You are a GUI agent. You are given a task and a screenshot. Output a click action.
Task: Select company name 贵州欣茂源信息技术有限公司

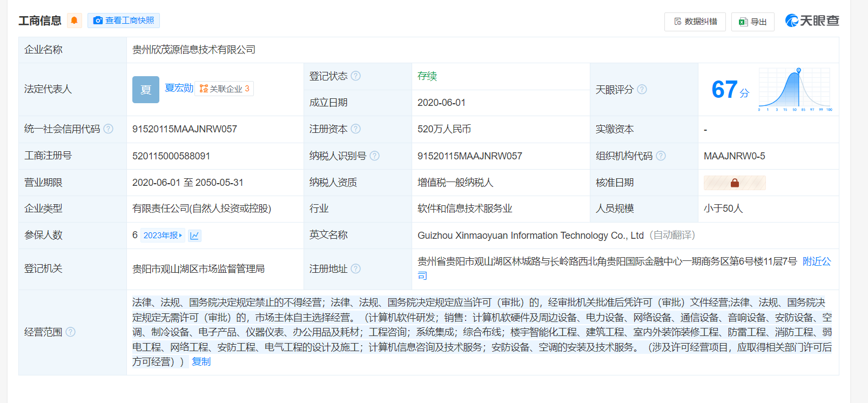194,50
